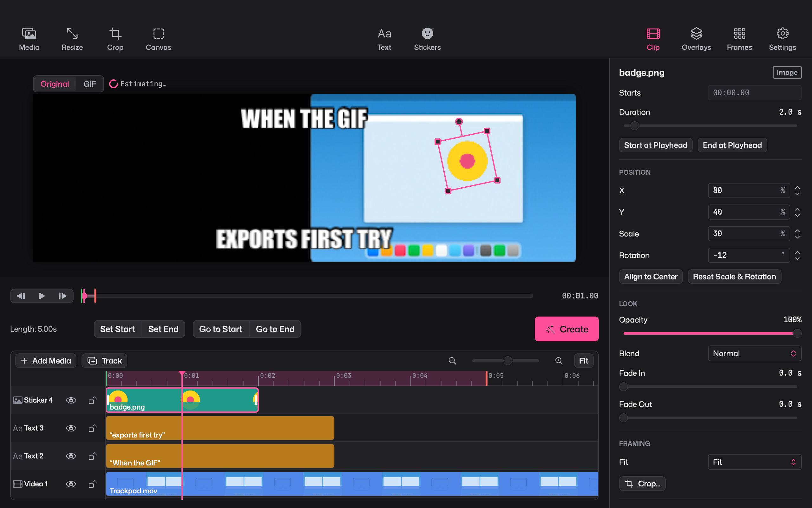Toggle lock on Text 3 track

pyautogui.click(x=92, y=428)
